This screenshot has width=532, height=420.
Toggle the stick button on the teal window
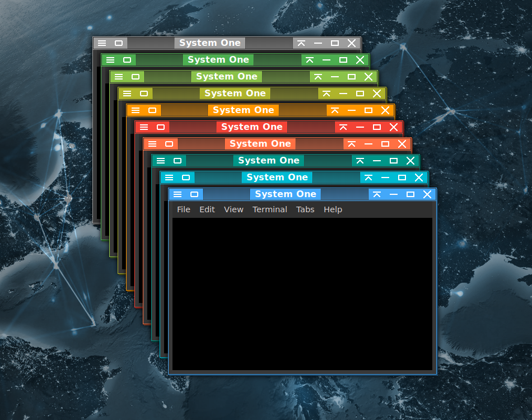[178, 161]
